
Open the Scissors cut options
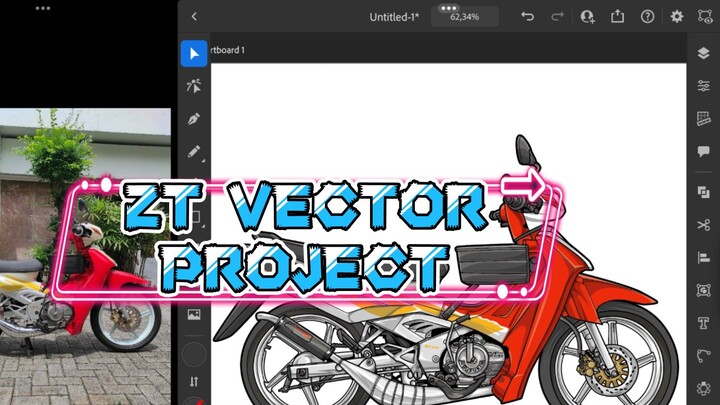click(703, 225)
